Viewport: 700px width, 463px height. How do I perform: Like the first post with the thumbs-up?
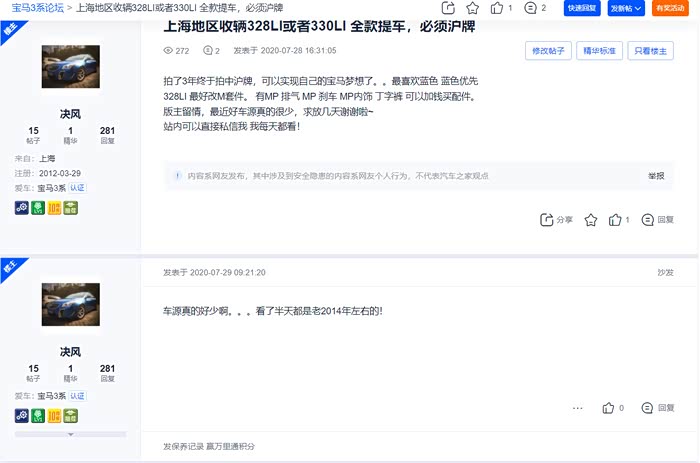coord(615,220)
